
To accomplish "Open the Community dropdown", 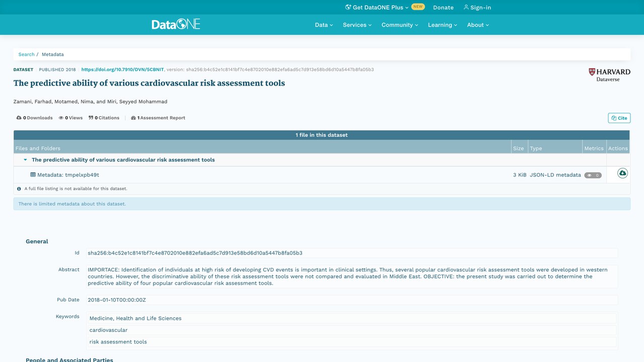I will point(400,25).
